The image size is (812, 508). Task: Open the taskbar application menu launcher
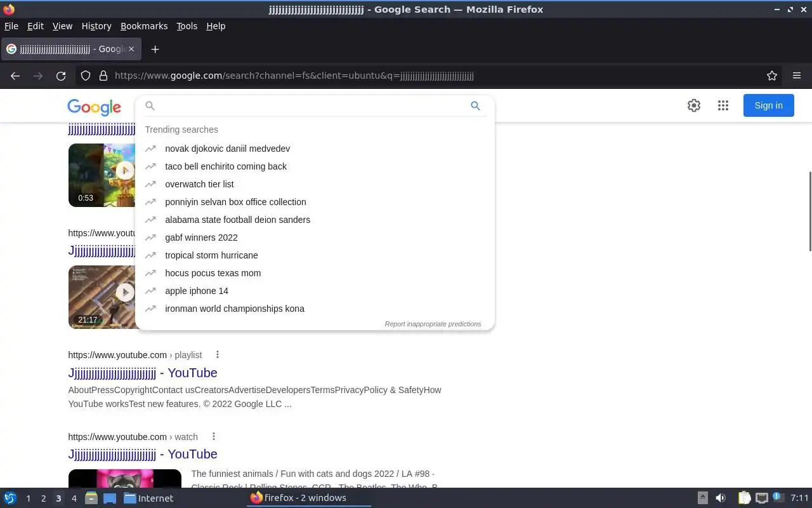pos(10,498)
